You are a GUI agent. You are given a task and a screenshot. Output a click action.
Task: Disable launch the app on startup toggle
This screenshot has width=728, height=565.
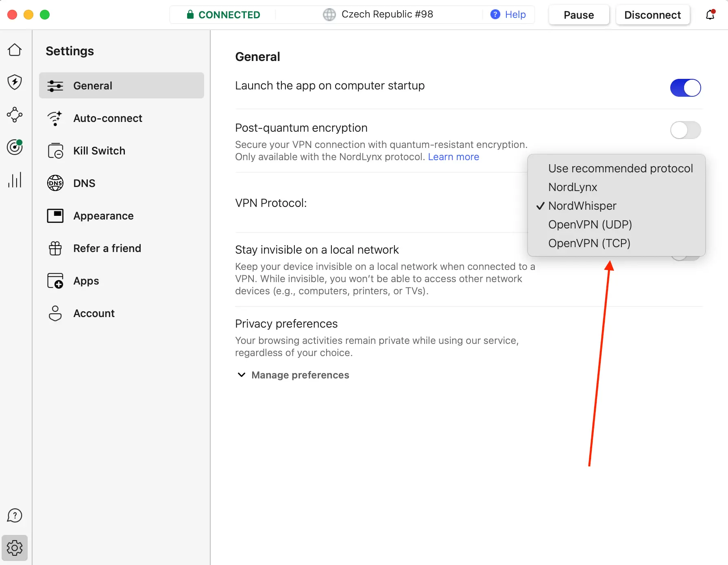(685, 88)
